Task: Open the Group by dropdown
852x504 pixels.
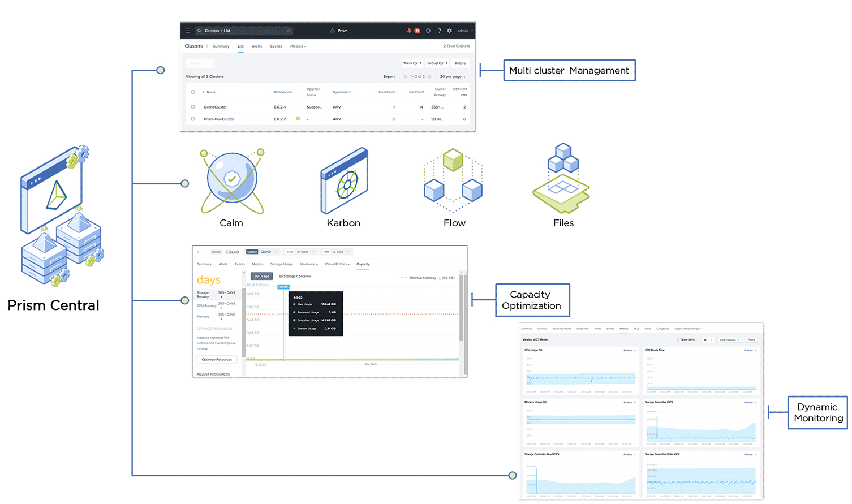Action: pos(437,63)
